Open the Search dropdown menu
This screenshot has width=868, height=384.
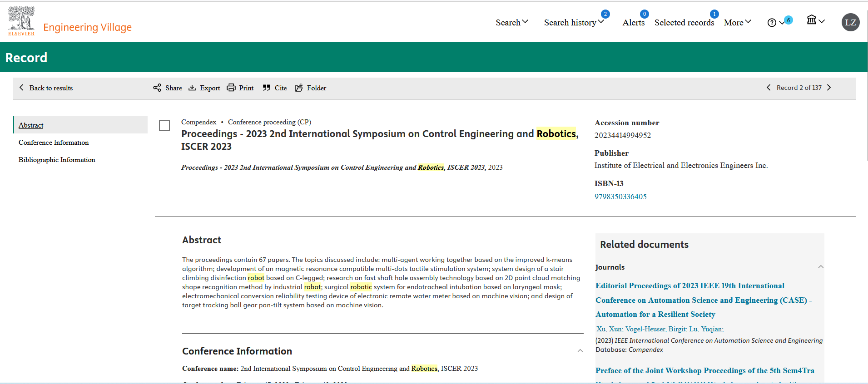coord(512,22)
